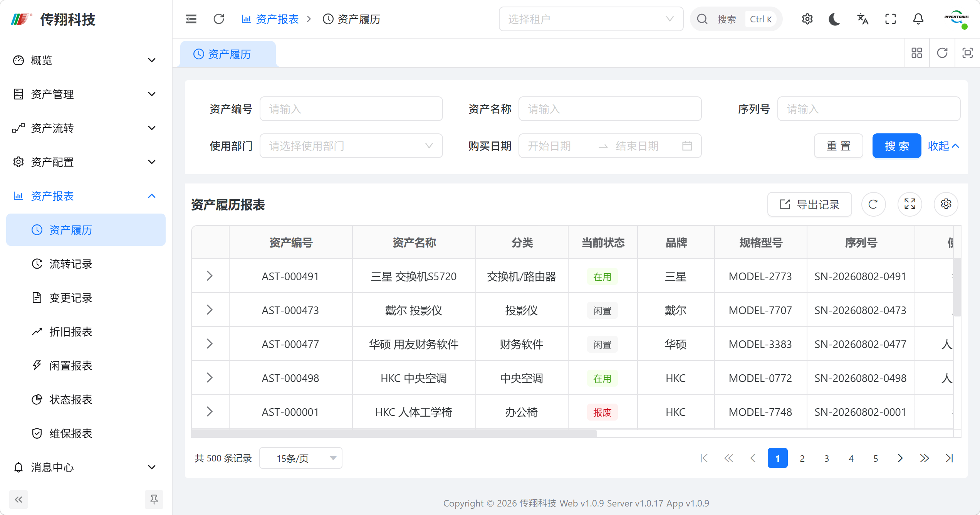This screenshot has width=980, height=515.
Task: Click the header reload page icon
Action: pyautogui.click(x=219, y=19)
